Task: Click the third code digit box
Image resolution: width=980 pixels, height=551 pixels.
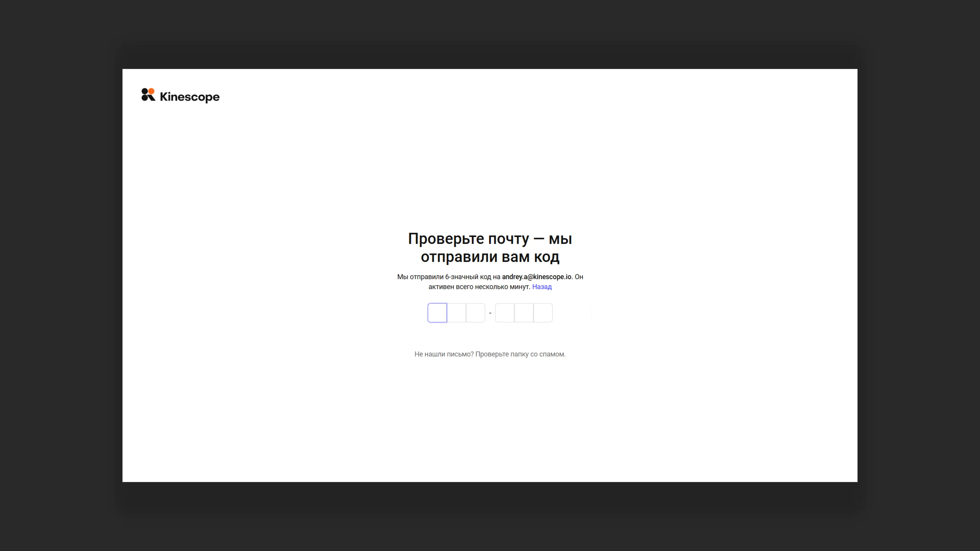Action: 475,313
